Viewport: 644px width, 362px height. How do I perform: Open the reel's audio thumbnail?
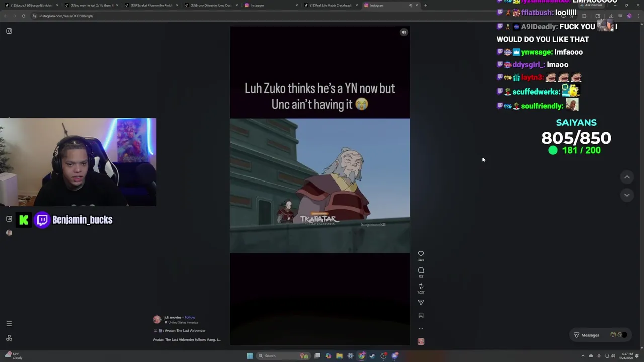[x=421, y=341]
